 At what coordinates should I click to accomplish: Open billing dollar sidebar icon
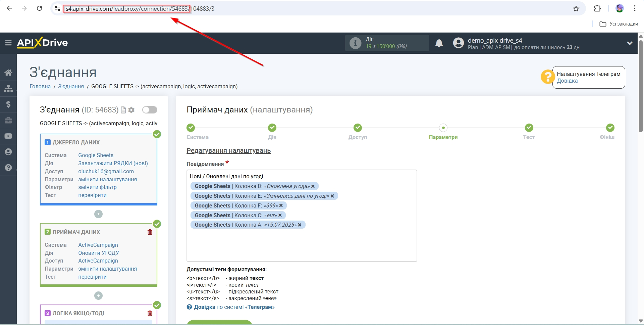click(x=8, y=104)
